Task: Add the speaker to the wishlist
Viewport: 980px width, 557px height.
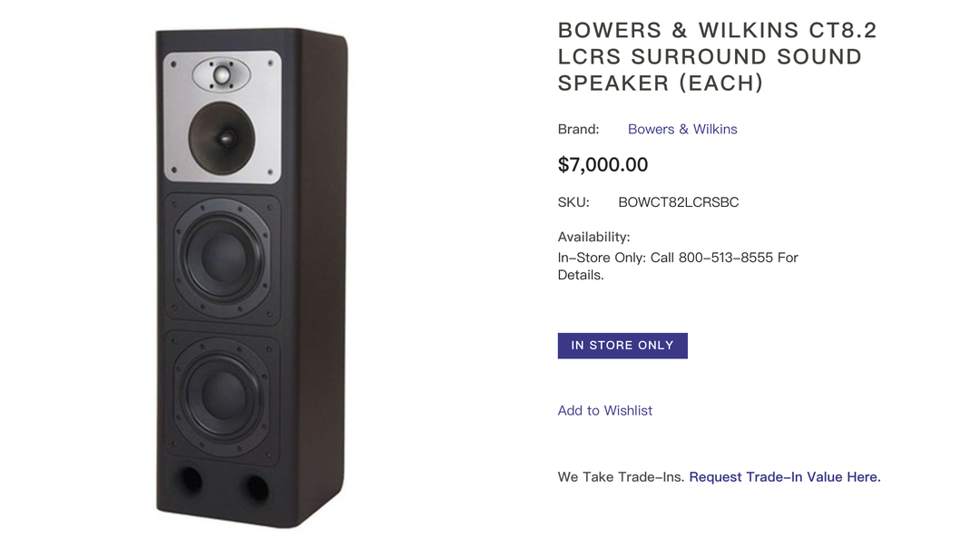Action: 605,411
